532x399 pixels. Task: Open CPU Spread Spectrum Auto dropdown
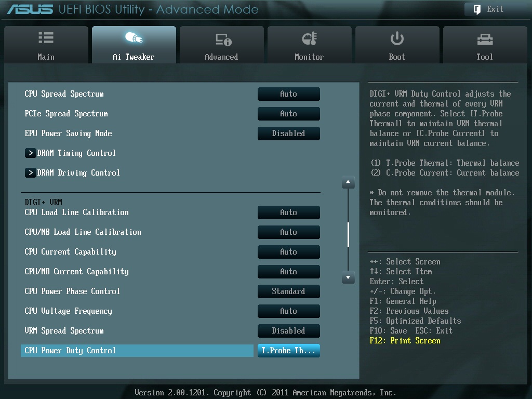pos(289,94)
